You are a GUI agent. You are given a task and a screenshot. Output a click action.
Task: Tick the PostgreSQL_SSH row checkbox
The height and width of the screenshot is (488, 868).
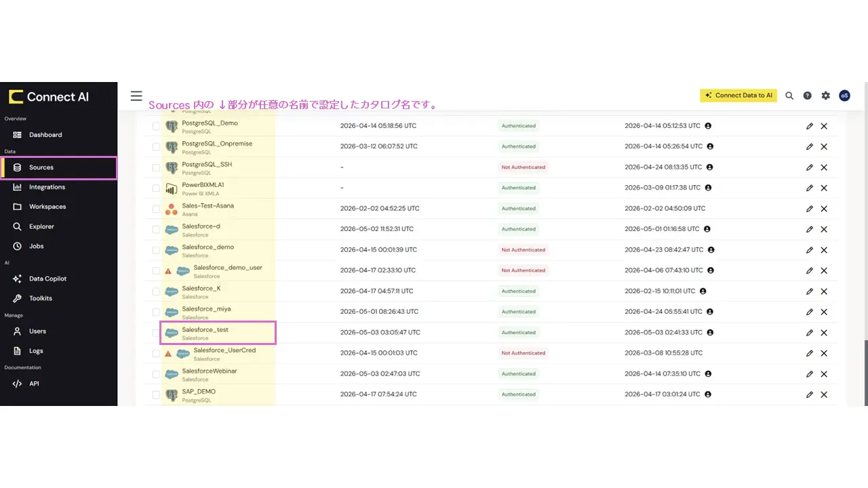156,167
